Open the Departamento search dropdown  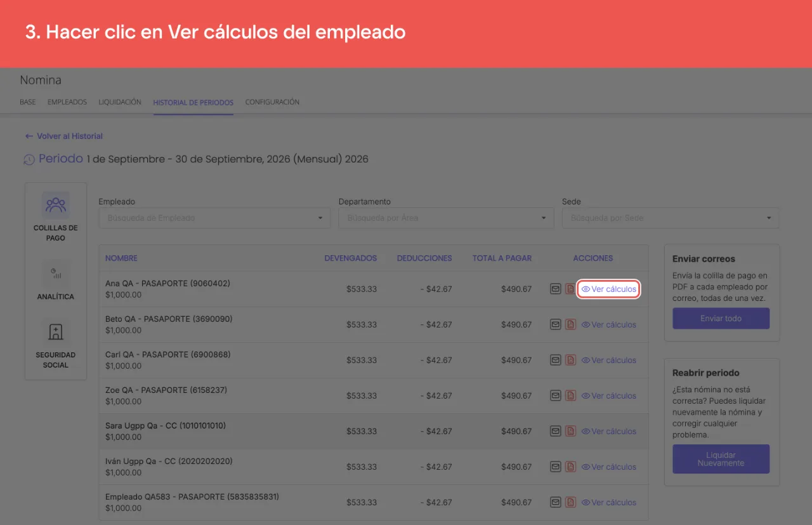[x=445, y=218]
